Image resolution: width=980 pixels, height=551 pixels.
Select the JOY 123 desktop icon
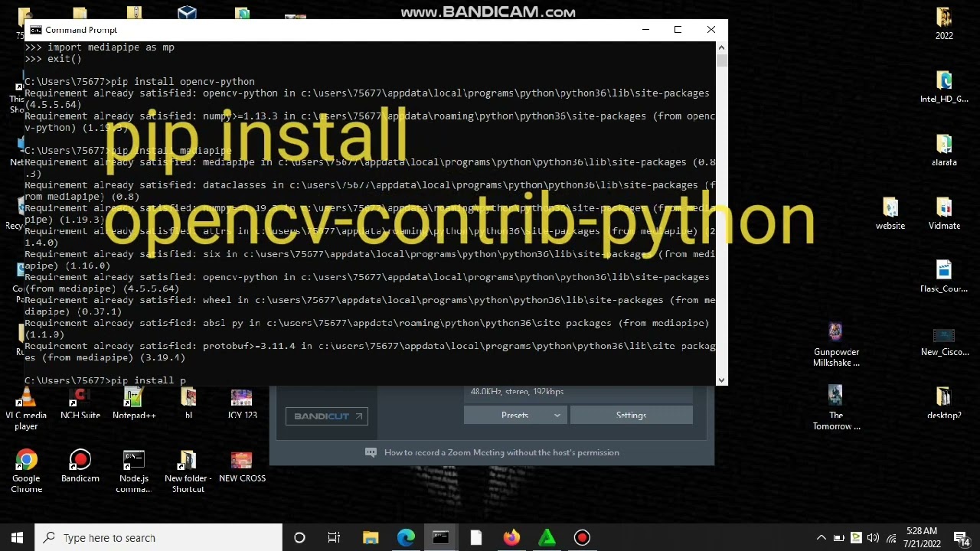point(242,404)
